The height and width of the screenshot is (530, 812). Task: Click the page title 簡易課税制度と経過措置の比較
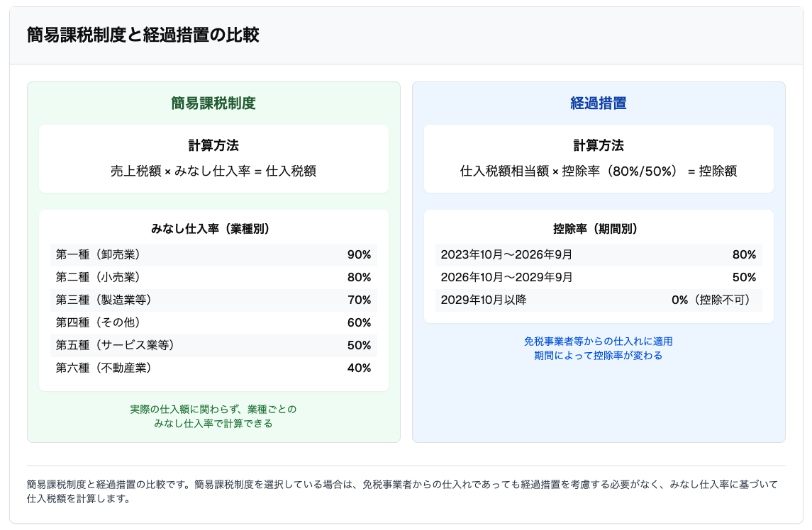(x=143, y=35)
